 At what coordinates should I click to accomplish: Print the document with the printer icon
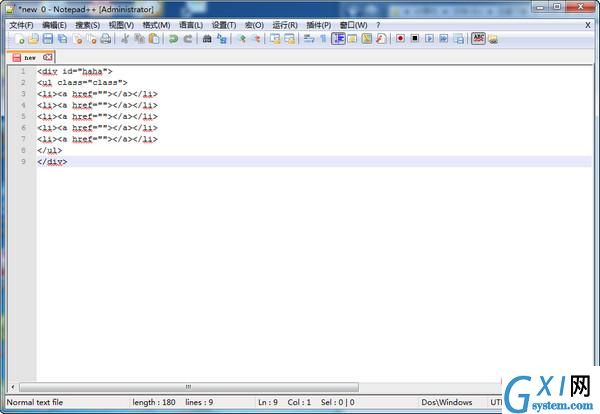tap(106, 39)
